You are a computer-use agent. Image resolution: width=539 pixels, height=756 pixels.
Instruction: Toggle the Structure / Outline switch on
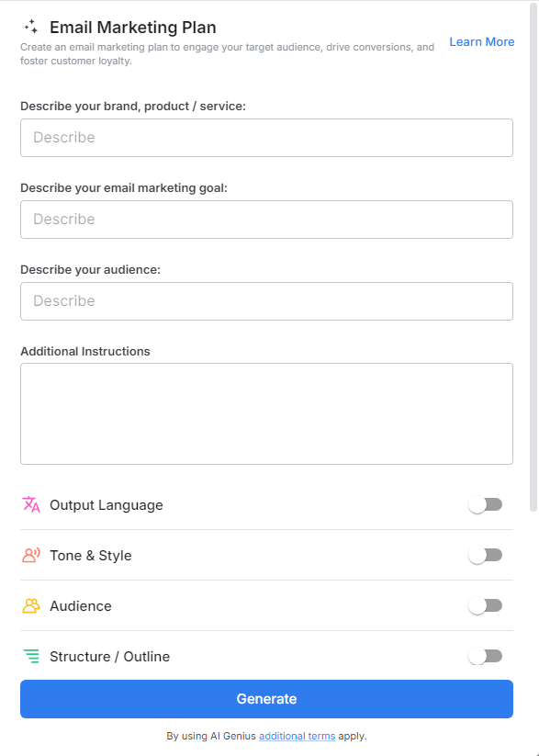tap(485, 656)
